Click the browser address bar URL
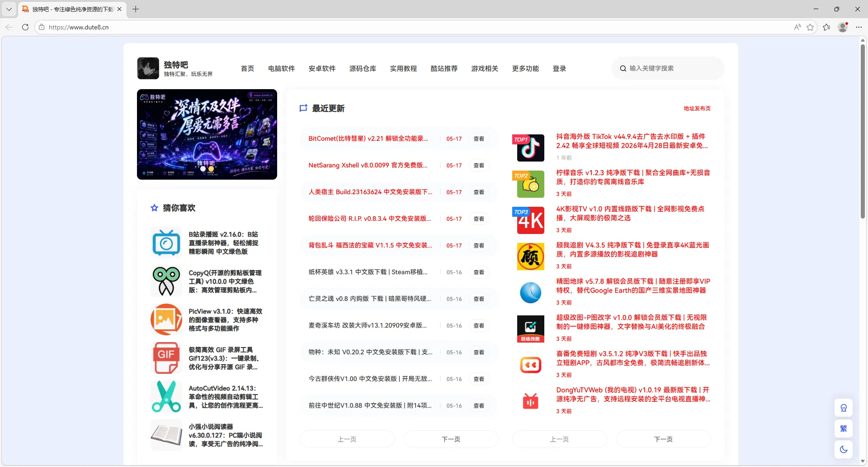 click(x=79, y=27)
